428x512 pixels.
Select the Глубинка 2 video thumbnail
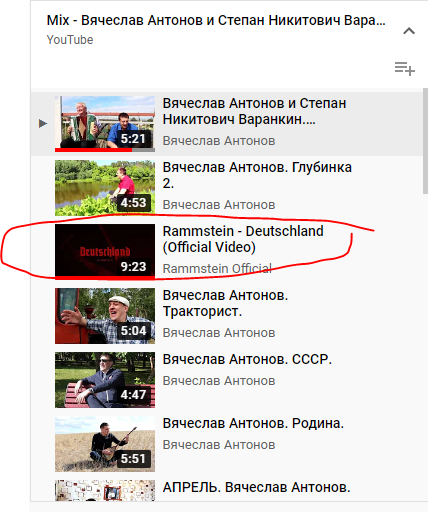coord(105,188)
